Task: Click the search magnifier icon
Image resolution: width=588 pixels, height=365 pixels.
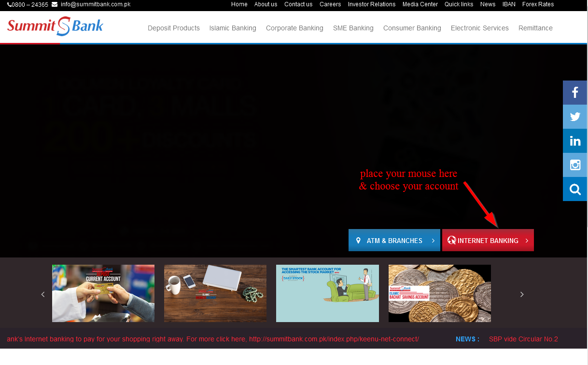Action: pos(575,189)
